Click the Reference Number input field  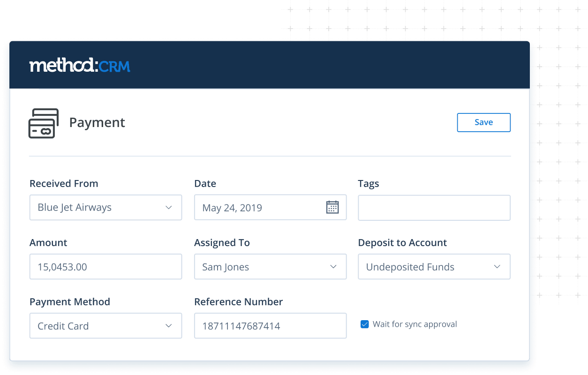[270, 326]
